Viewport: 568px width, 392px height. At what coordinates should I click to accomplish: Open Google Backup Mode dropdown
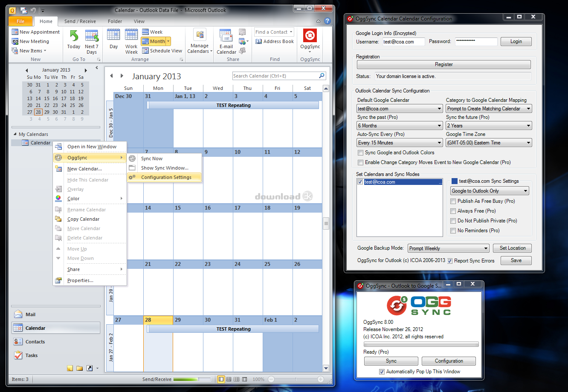coord(449,248)
